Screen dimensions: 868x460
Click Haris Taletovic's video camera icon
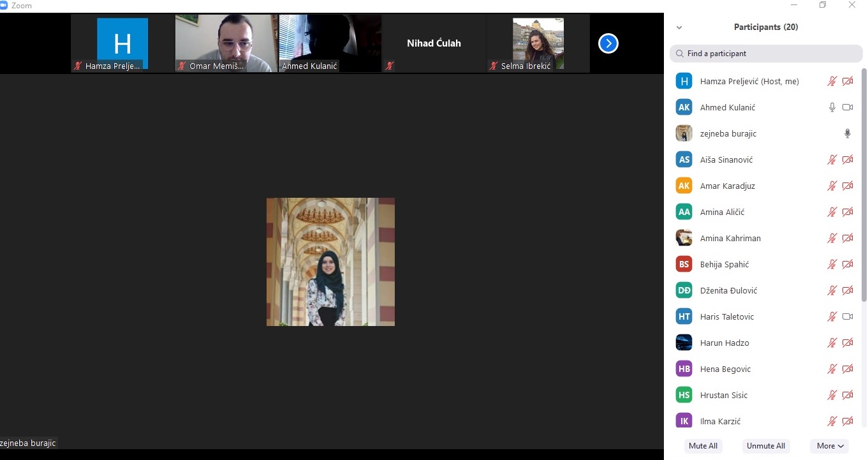(x=847, y=316)
